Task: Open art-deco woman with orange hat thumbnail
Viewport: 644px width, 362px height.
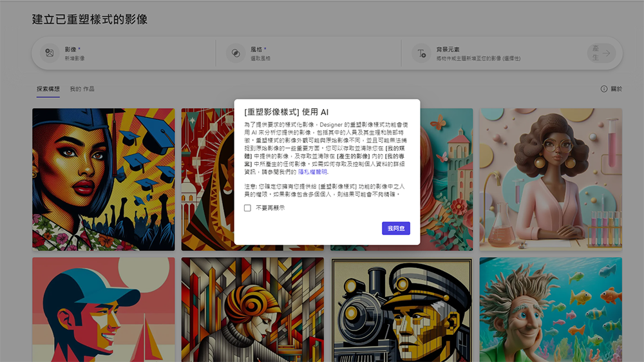Action: click(x=252, y=310)
